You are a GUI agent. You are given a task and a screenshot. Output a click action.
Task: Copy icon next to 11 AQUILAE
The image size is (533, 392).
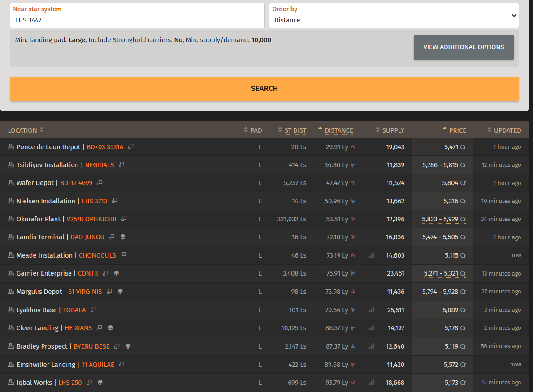tap(121, 364)
